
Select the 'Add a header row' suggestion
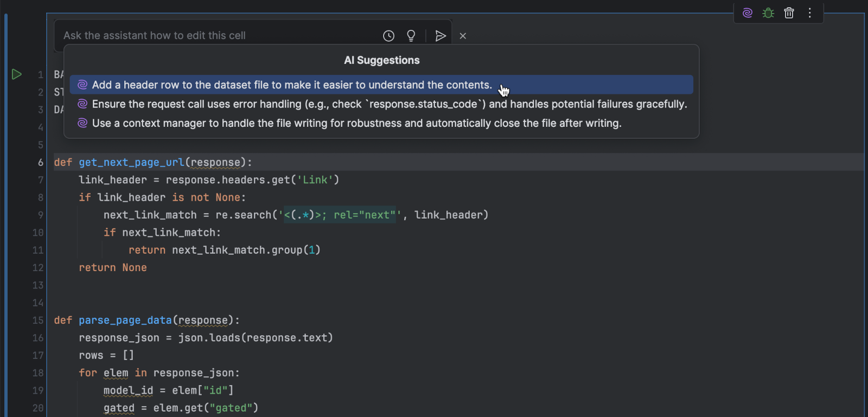(x=292, y=85)
